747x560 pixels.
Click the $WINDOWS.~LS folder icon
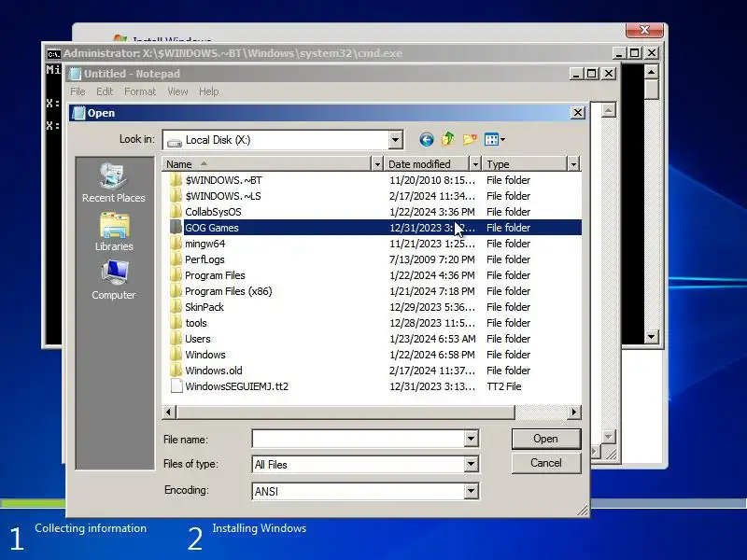[176, 196]
